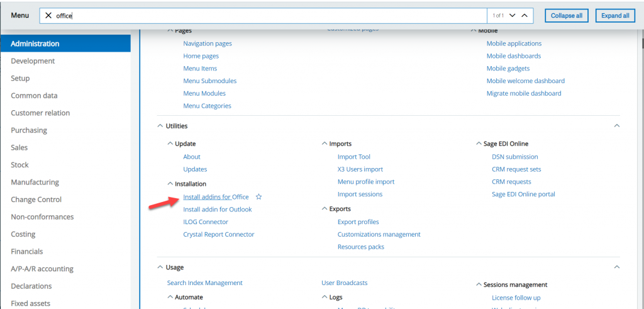The image size is (644, 309).
Task: Open the Sage EDI Online portal link
Action: pos(524,194)
